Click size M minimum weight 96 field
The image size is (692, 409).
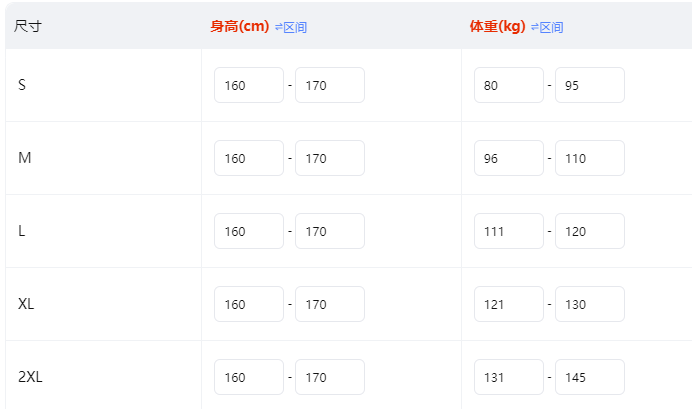(x=509, y=158)
